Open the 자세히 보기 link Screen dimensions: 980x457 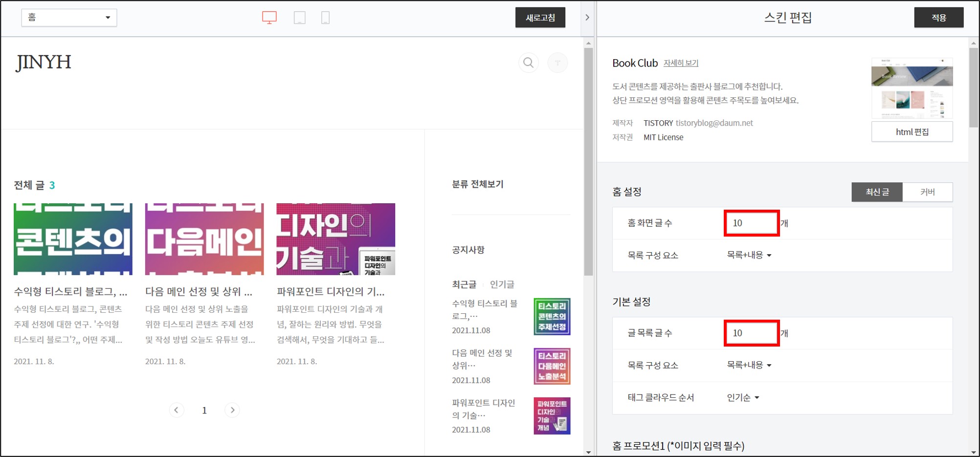pos(681,63)
